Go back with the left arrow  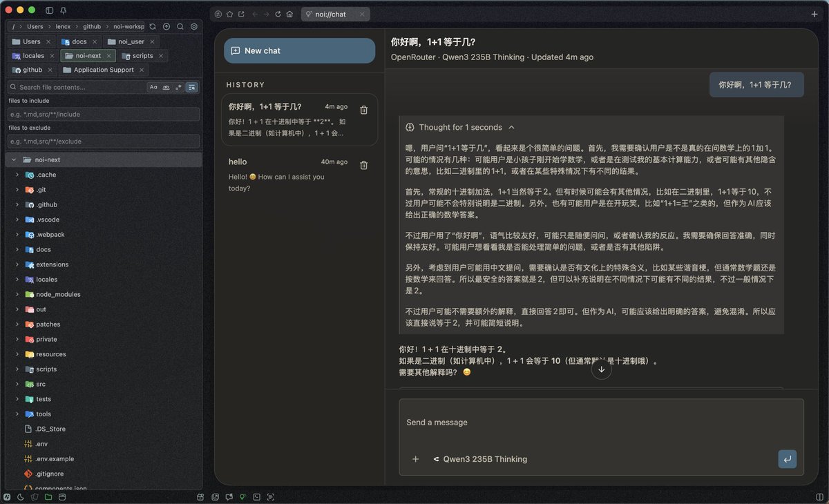(255, 14)
